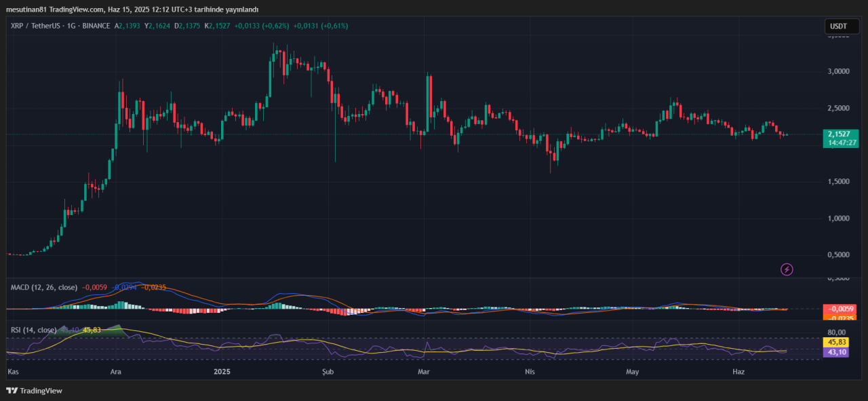Click the purple lightning bolt icon
This screenshot has height=401, width=868.
pyautogui.click(x=787, y=269)
